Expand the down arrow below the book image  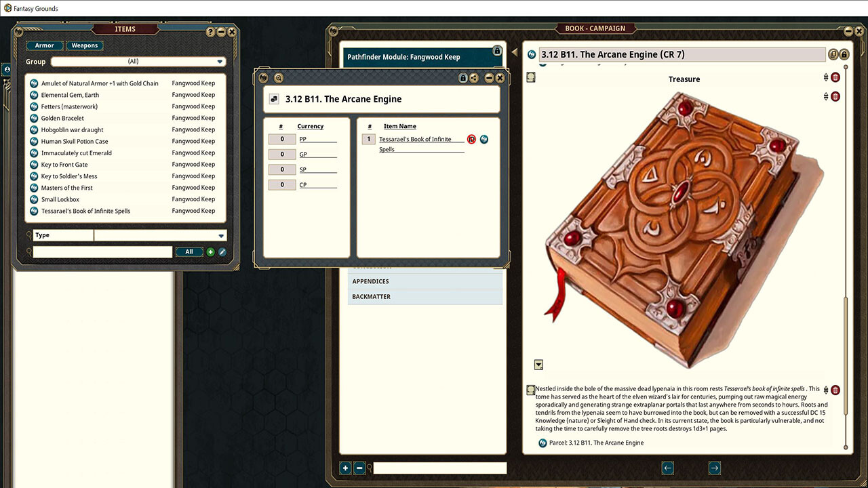538,364
